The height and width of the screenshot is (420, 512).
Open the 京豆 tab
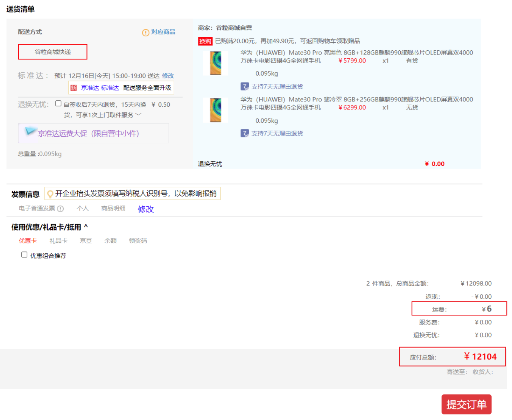[86, 241]
